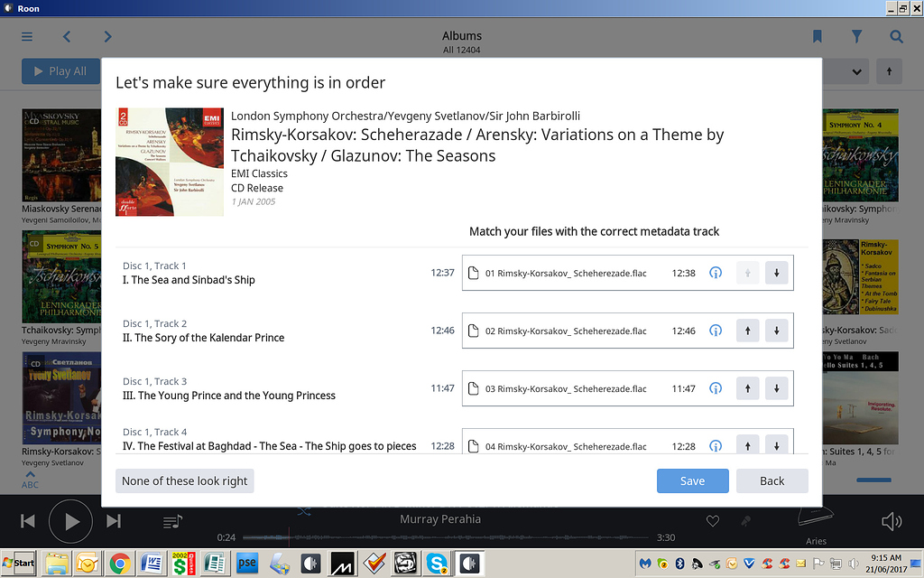Launch Skype from the taskbar
The height and width of the screenshot is (578, 924).
[x=437, y=563]
